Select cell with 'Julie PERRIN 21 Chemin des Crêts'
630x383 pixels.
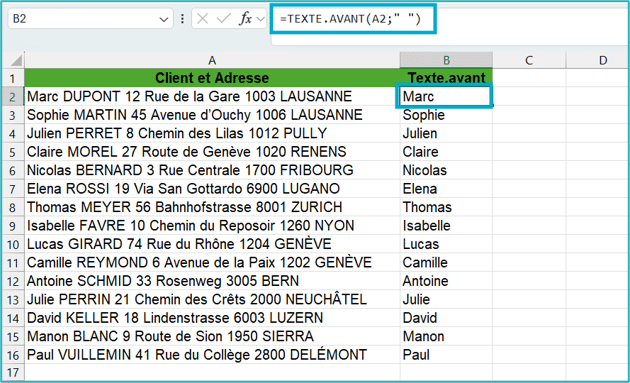tap(212, 300)
